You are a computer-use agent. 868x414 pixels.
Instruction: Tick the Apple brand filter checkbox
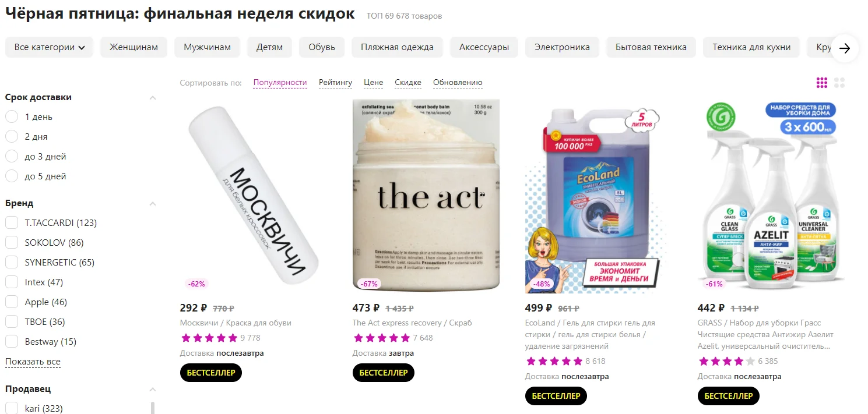click(12, 302)
